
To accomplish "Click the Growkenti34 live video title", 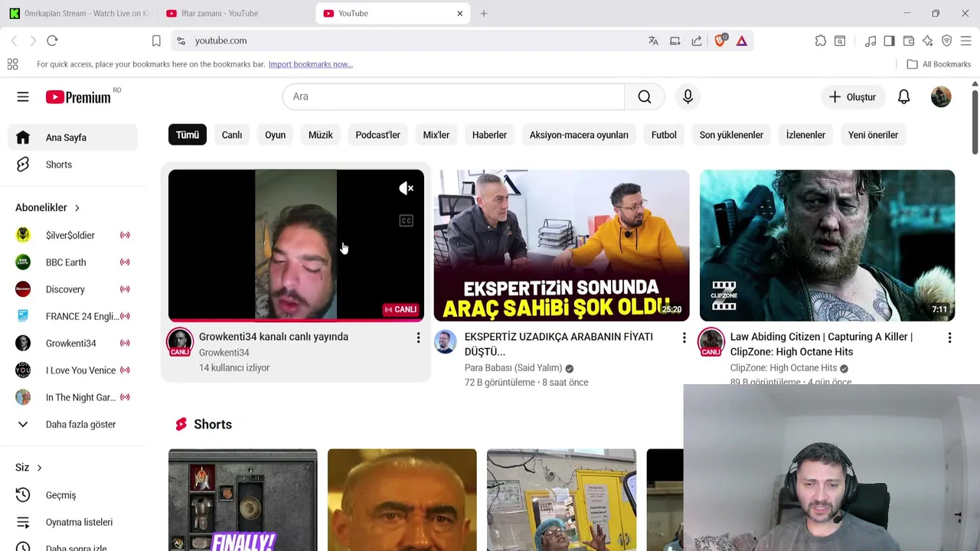I will coord(273,337).
